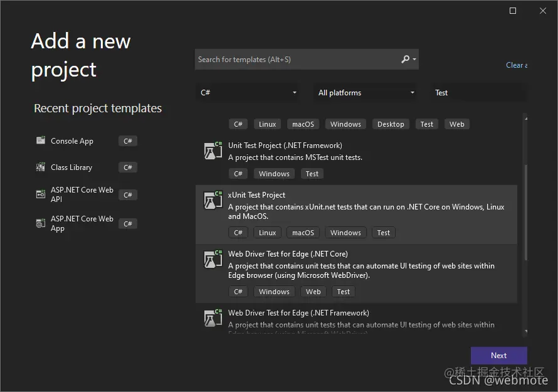
Task: Open the Test project type dropdown
Action: [479, 93]
